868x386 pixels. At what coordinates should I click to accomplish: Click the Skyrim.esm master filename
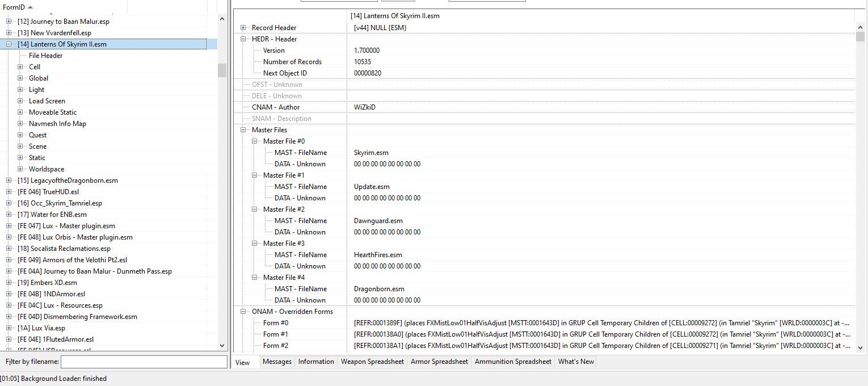(x=371, y=153)
